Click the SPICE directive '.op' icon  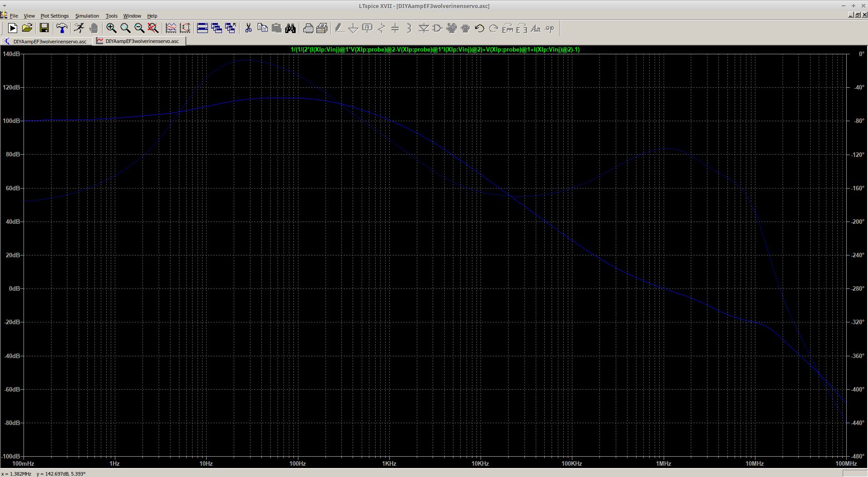click(550, 28)
